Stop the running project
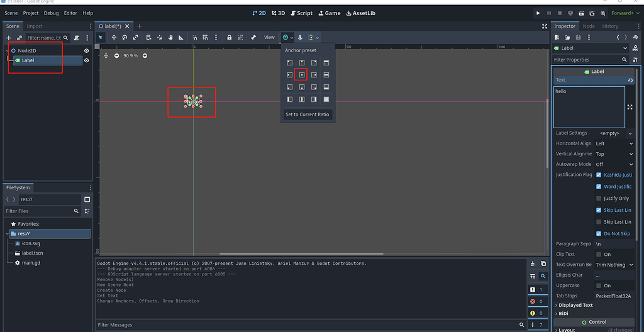Viewport: 644px width, 332px height. pyautogui.click(x=559, y=13)
